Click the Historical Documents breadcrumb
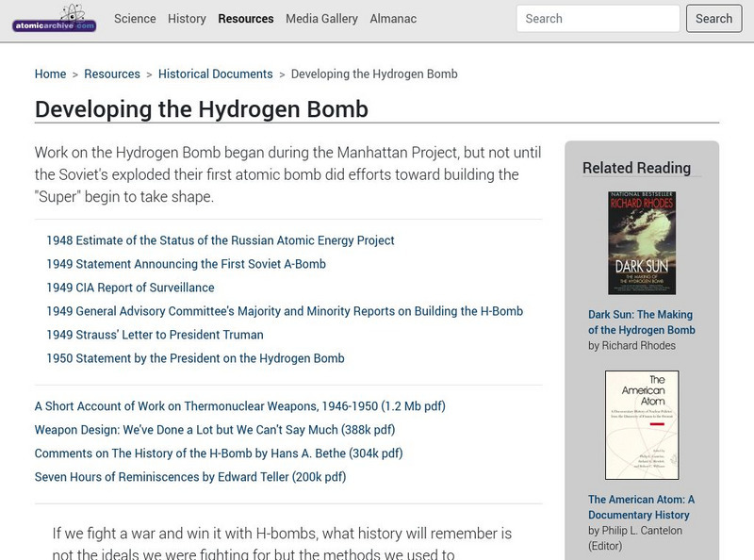Viewport: 754px width, 560px height. 215,74
